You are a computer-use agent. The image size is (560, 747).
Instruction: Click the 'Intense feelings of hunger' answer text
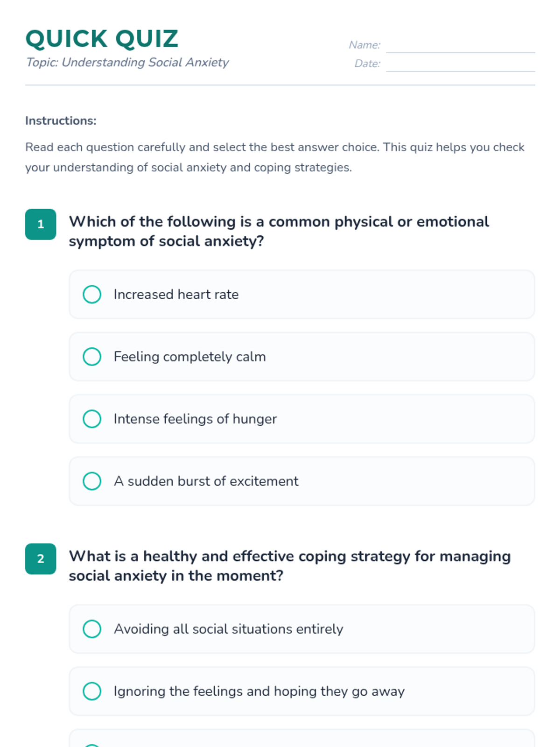click(x=195, y=419)
